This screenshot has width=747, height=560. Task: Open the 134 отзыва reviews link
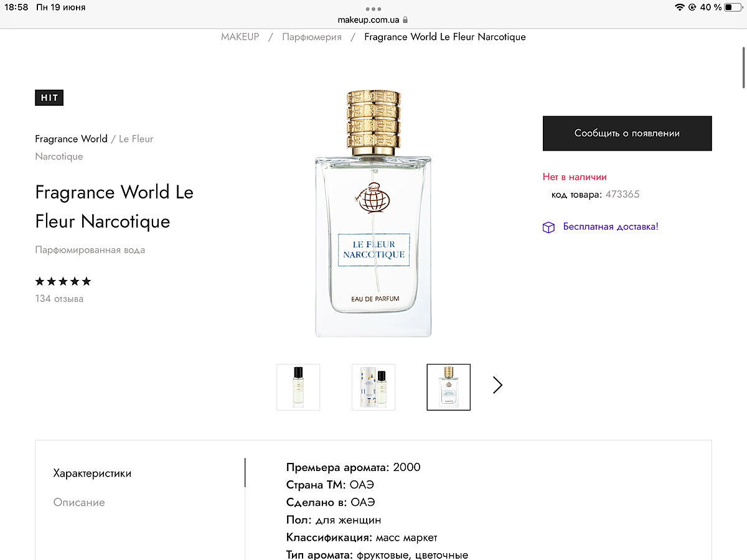tap(59, 299)
